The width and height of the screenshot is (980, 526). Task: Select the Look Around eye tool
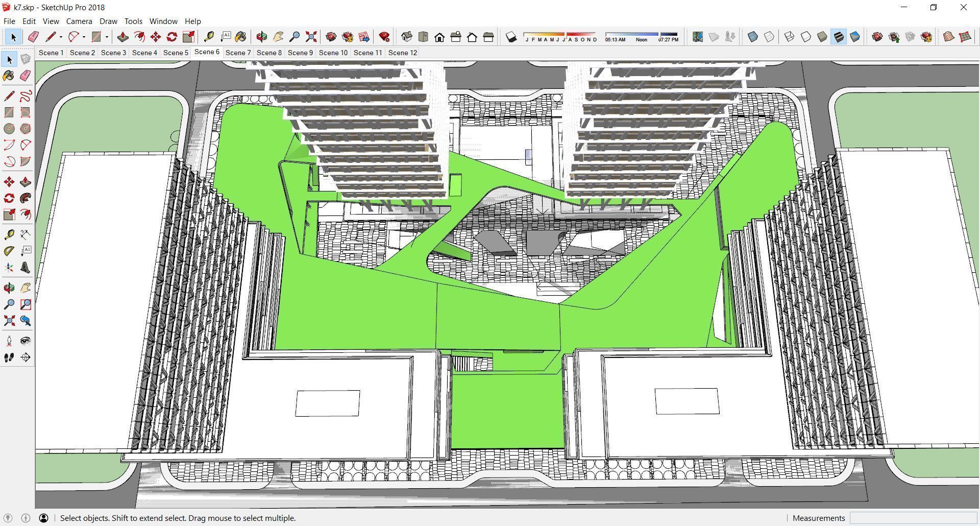click(26, 341)
